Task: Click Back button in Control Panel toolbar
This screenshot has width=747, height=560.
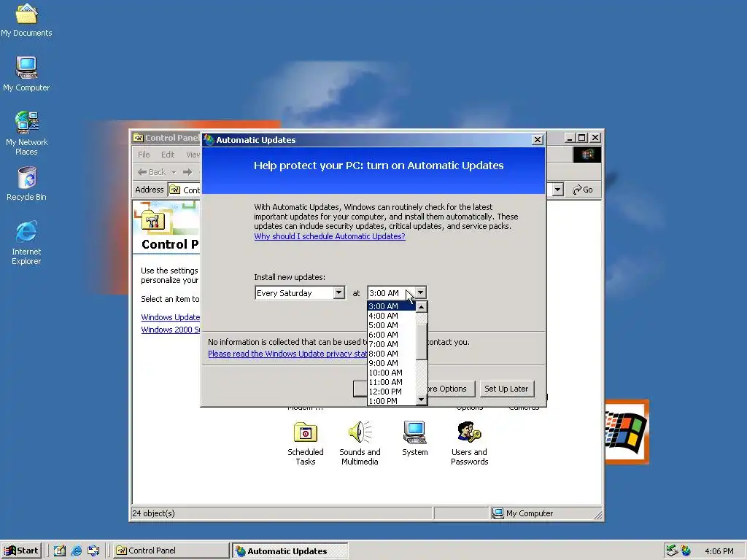Action: click(x=152, y=172)
